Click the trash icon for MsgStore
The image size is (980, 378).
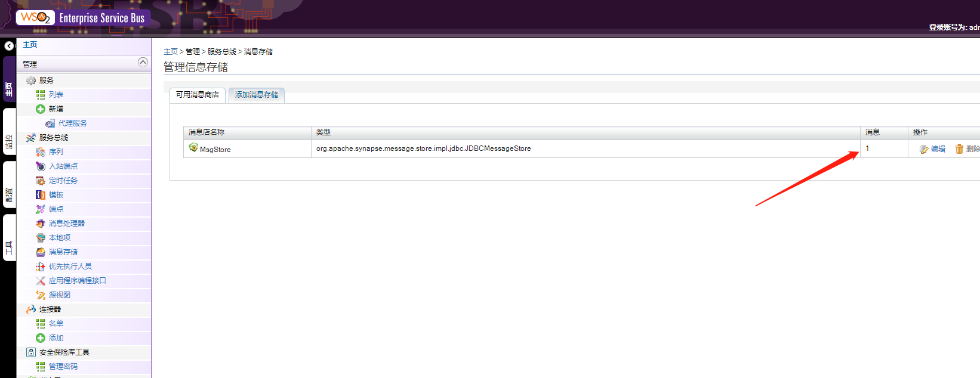pos(959,149)
